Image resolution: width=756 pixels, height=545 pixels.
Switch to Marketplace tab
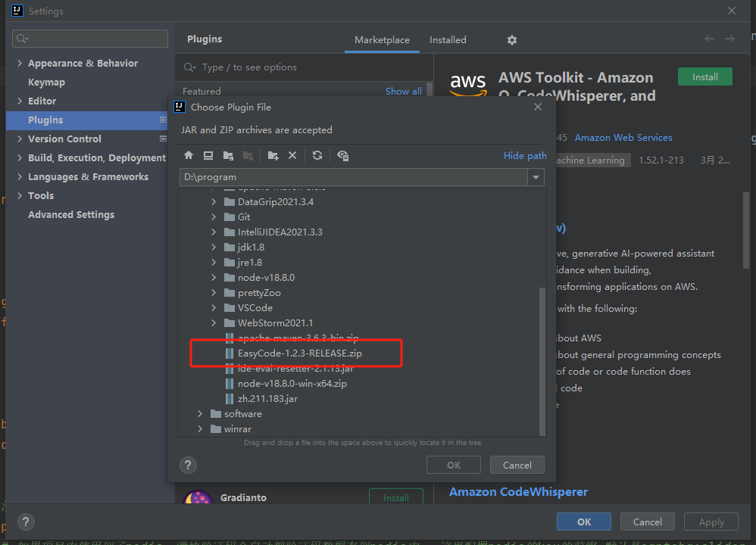[382, 40]
